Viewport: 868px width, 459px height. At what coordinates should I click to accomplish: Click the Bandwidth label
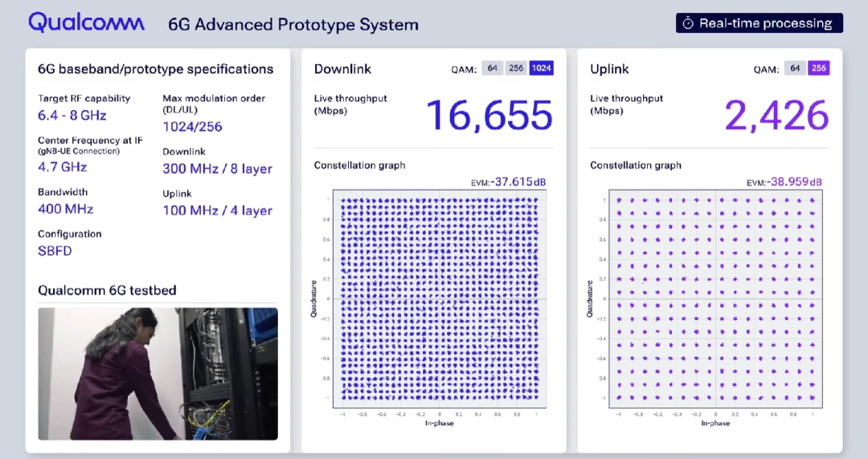63,192
